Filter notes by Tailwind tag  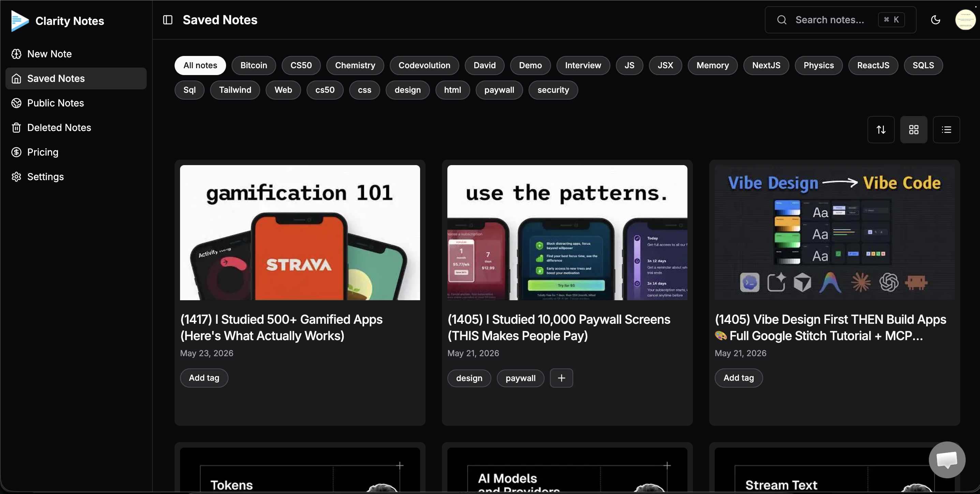[235, 90]
